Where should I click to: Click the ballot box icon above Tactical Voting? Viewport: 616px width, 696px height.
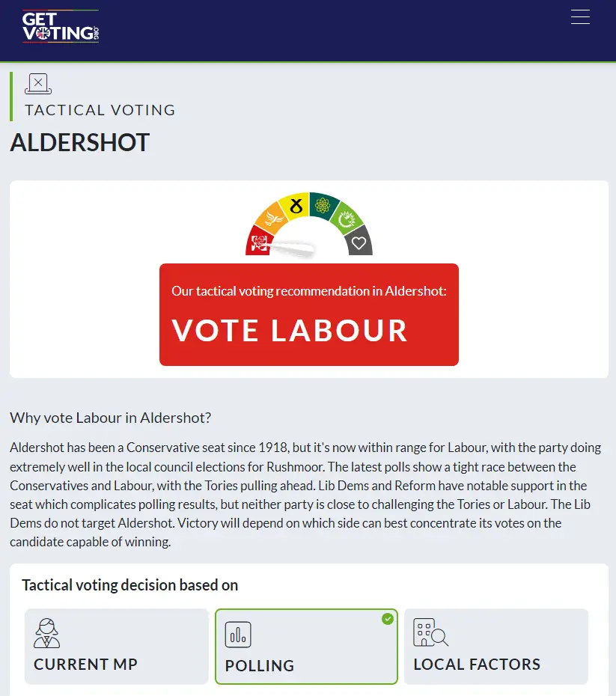38,84
